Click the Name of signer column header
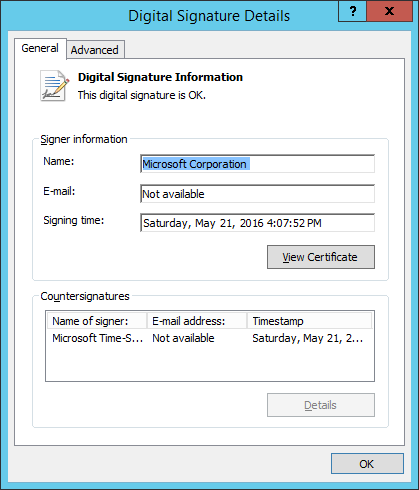419x490 pixels. tap(97, 321)
